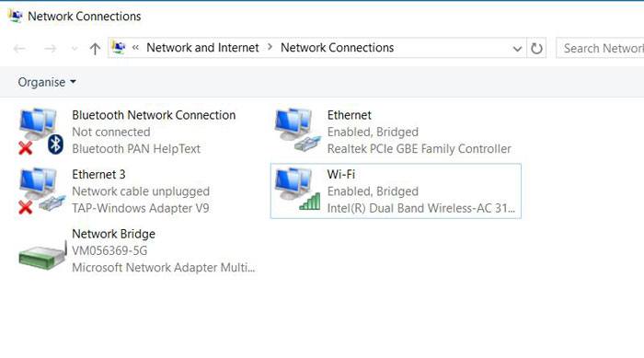Expand the address bar history dropdown
The width and height of the screenshot is (644, 358).
[x=517, y=49]
